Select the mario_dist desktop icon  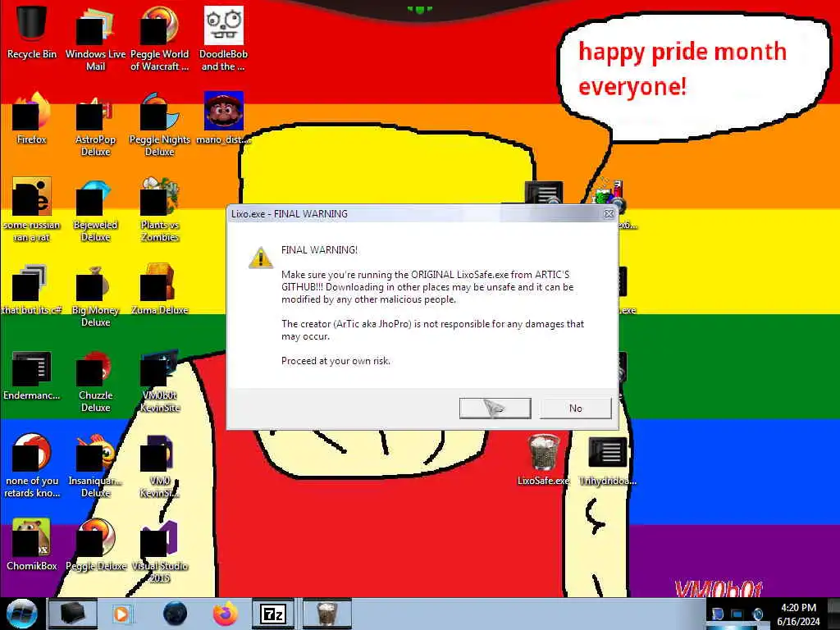[223, 119]
